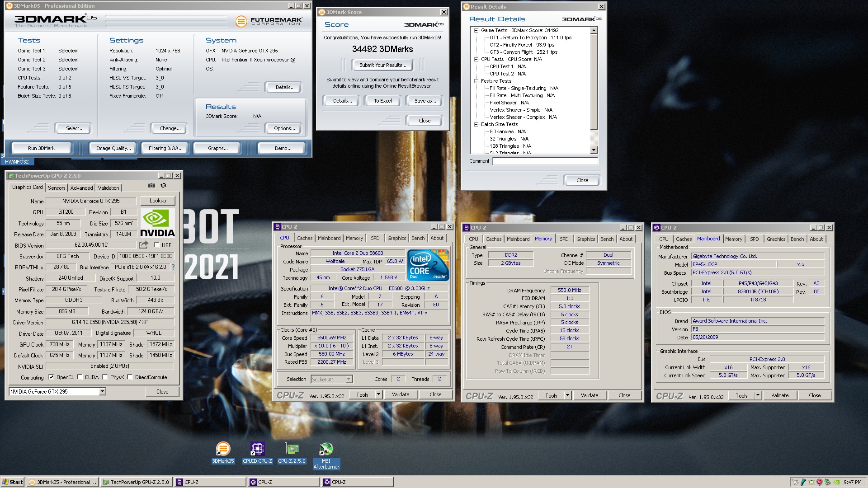Click Change button under Settings

click(170, 128)
